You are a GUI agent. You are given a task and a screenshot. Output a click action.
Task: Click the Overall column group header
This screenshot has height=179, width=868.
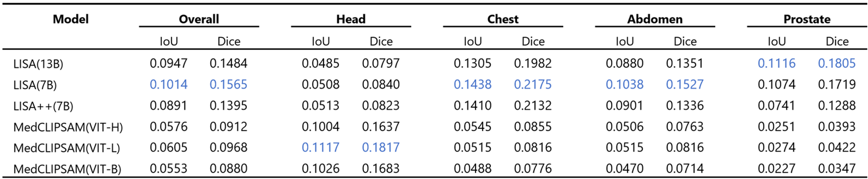[199, 19]
